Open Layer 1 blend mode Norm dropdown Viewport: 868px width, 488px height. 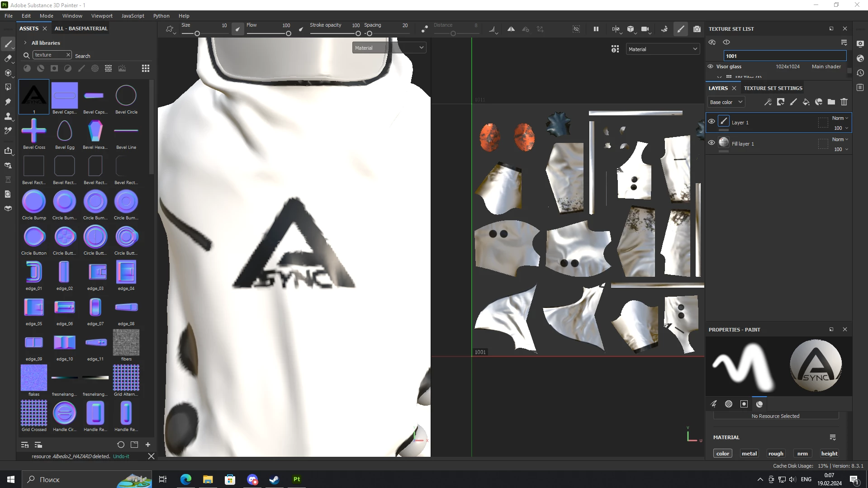[x=840, y=118]
